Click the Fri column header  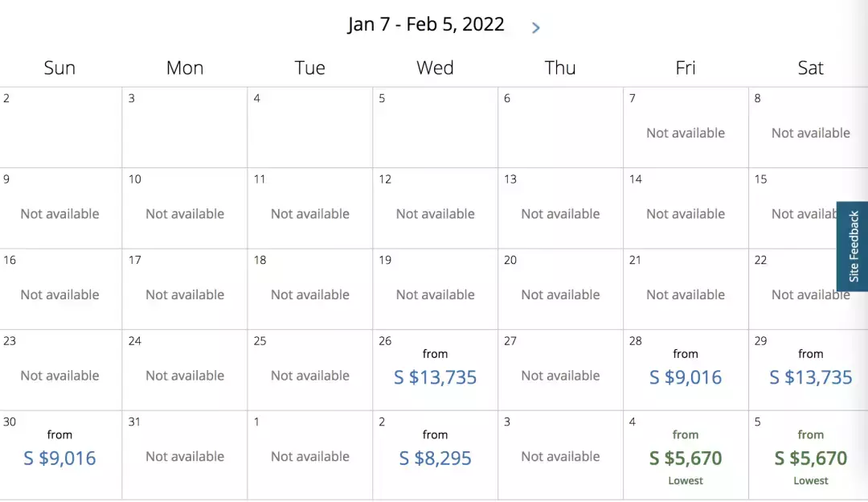point(686,68)
